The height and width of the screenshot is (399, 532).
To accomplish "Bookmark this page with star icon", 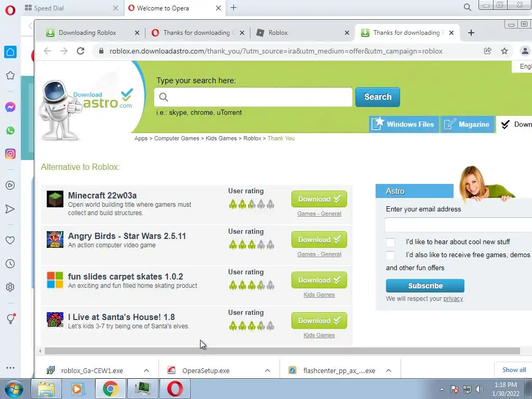I will (504, 51).
